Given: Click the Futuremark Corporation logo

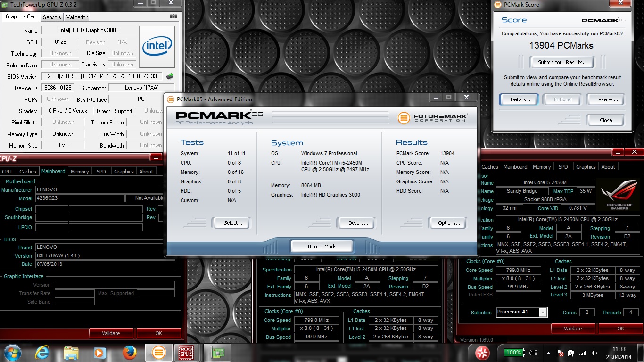Looking at the screenshot, I should click(x=432, y=117).
